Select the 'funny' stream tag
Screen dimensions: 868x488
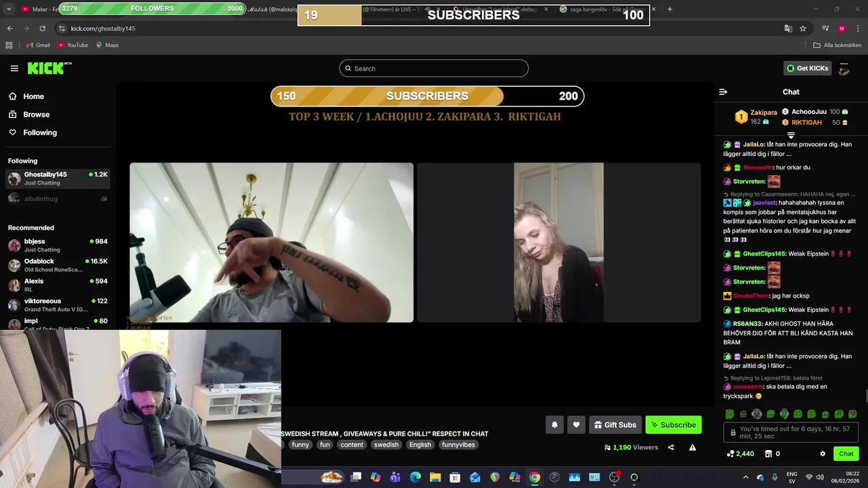300,445
